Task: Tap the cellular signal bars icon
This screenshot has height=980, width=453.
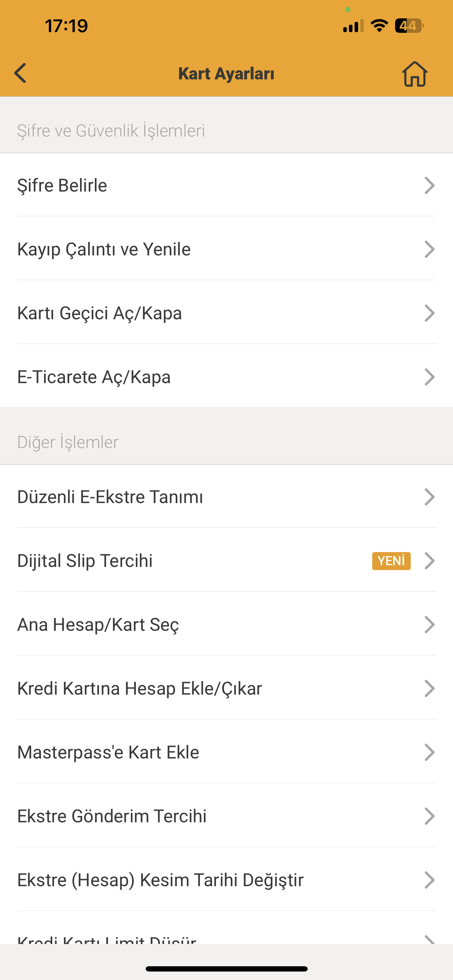Action: 353,26
